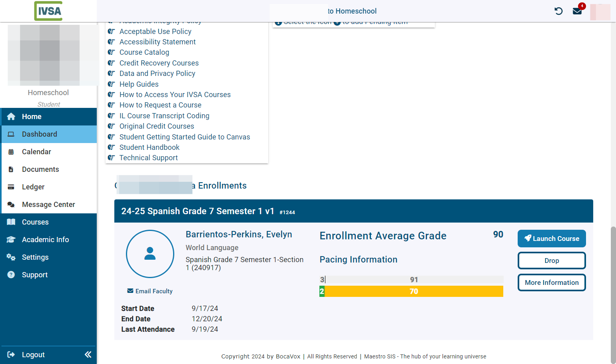Open More Information for the enrollment
The height and width of the screenshot is (364, 616).
[552, 282]
